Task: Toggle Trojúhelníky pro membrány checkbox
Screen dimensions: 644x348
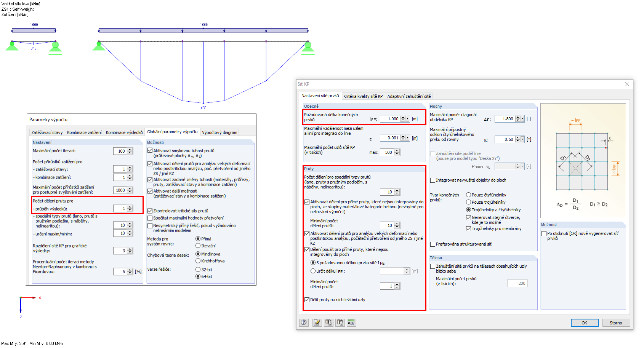Action: tap(469, 228)
